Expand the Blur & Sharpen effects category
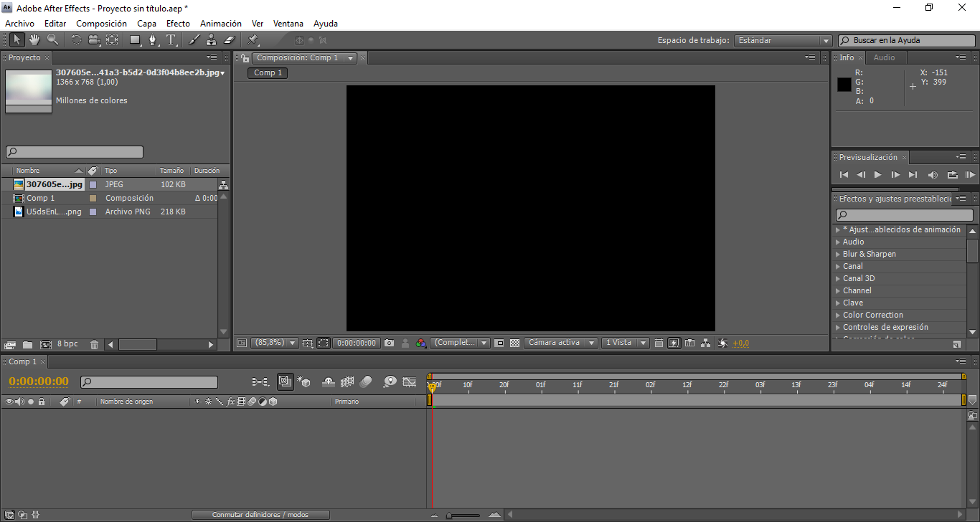 point(869,254)
